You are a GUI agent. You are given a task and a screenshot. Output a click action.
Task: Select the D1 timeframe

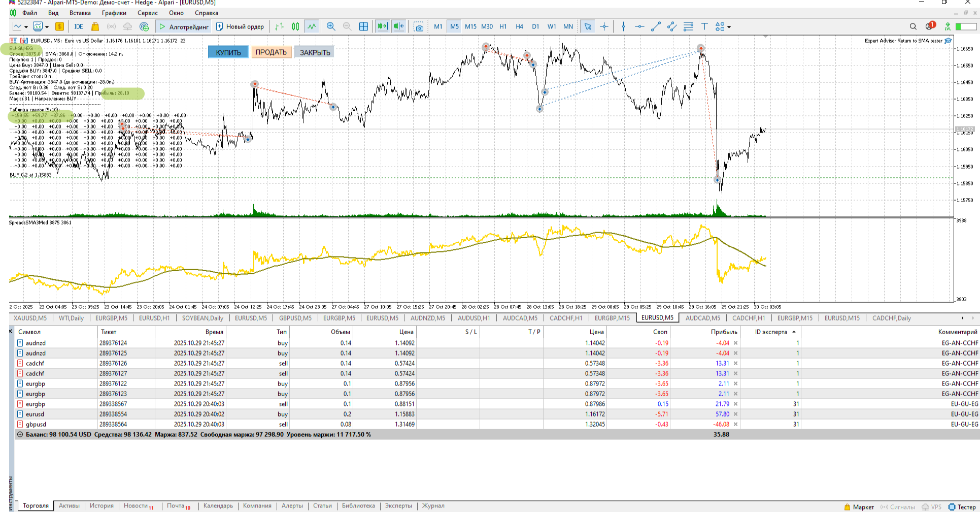[535, 26]
